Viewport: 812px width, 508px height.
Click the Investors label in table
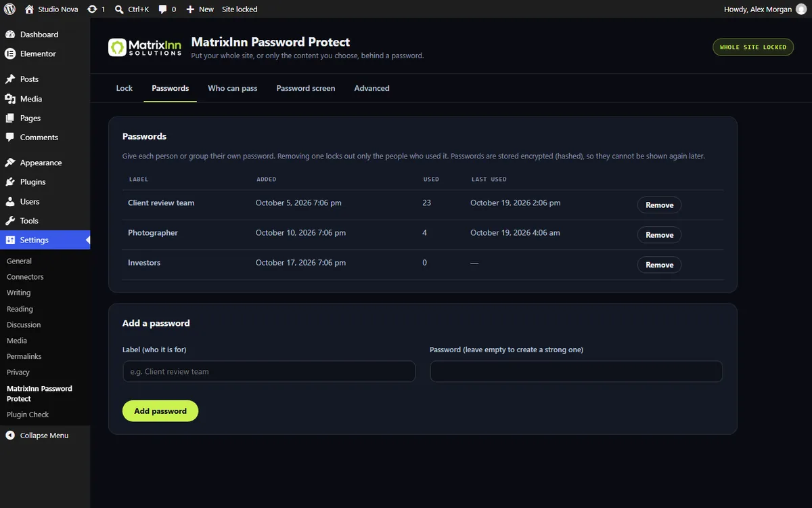click(144, 263)
